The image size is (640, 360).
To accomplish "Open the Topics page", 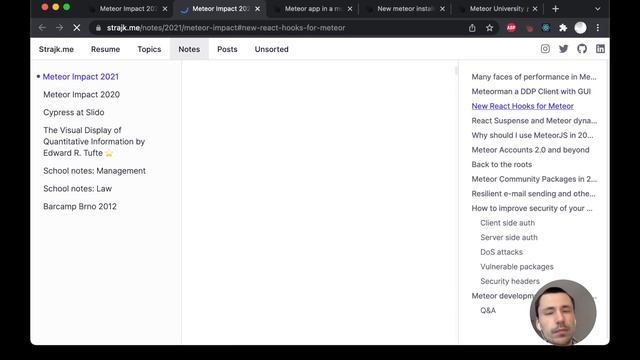I will 149,49.
